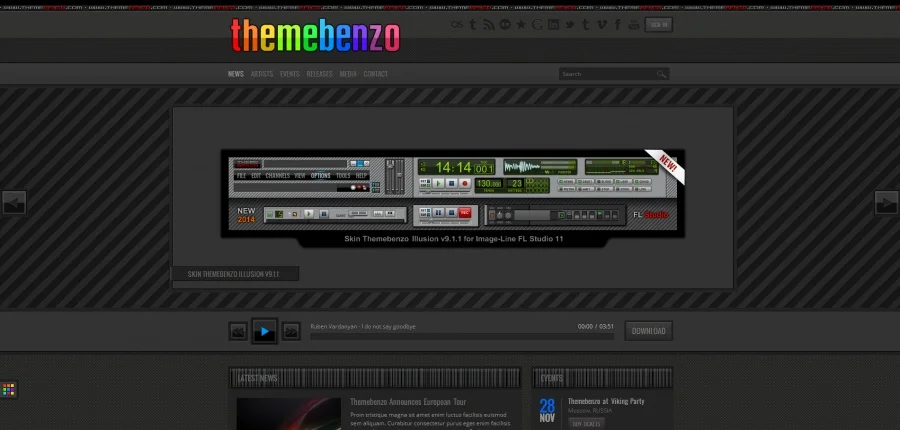Open the Contact menu item

pos(375,74)
